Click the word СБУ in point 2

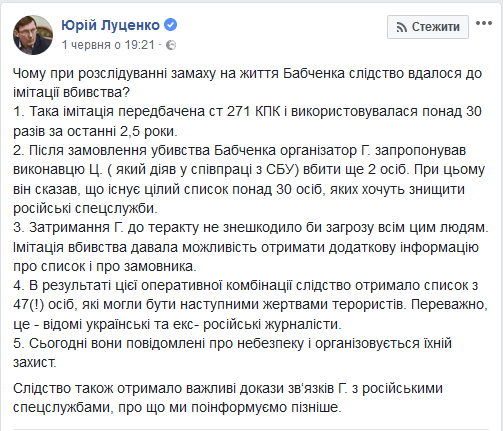(281, 169)
